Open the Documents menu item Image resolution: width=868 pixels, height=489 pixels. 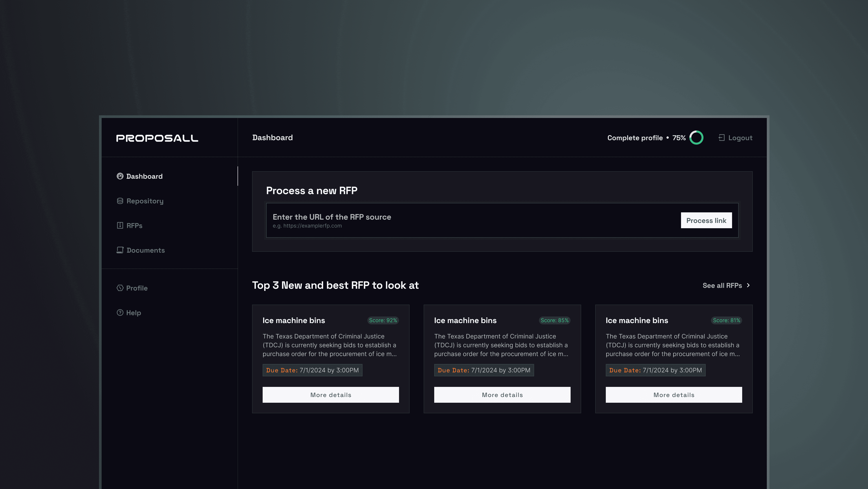[146, 250]
